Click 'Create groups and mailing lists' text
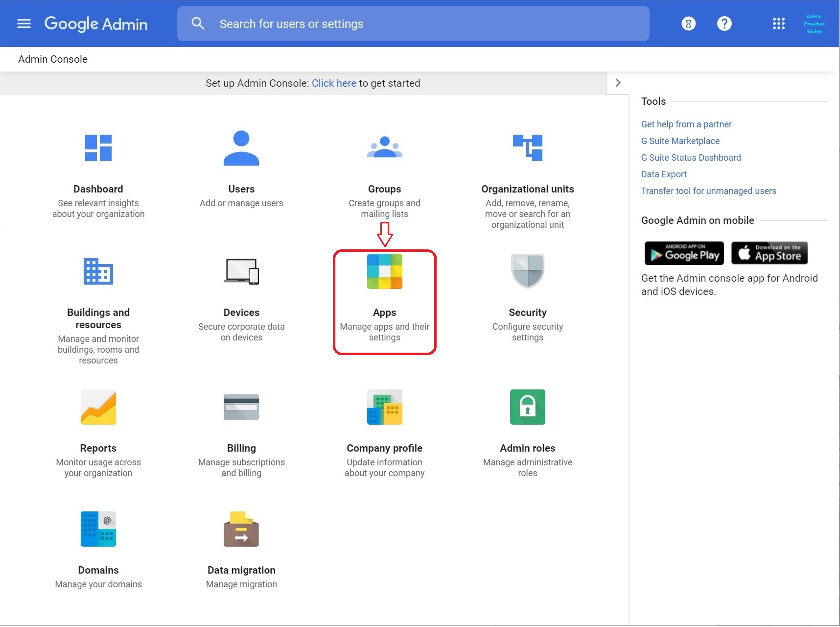The height and width of the screenshot is (627, 840). 385,209
